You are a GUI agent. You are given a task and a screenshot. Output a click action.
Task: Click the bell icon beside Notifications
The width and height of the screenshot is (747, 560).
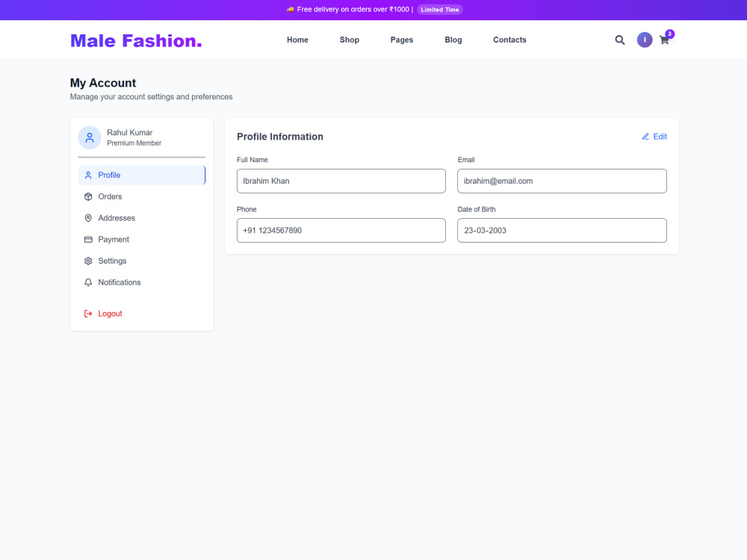click(88, 282)
